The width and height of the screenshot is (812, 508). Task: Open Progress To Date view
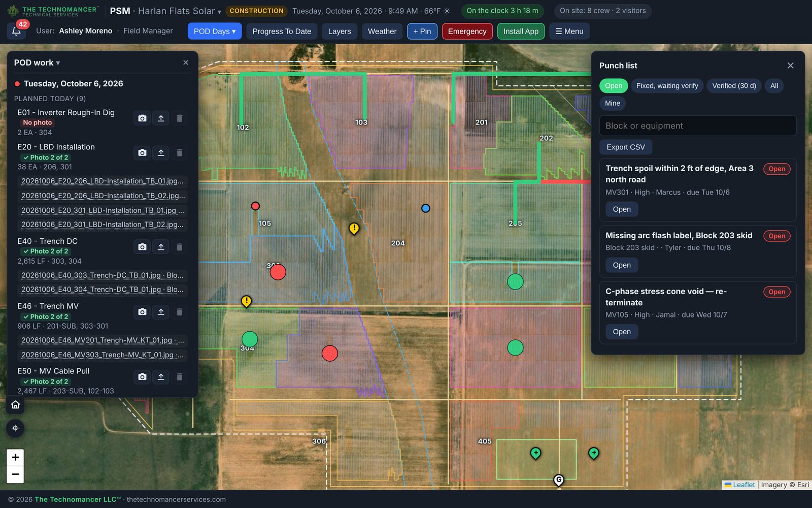click(282, 31)
